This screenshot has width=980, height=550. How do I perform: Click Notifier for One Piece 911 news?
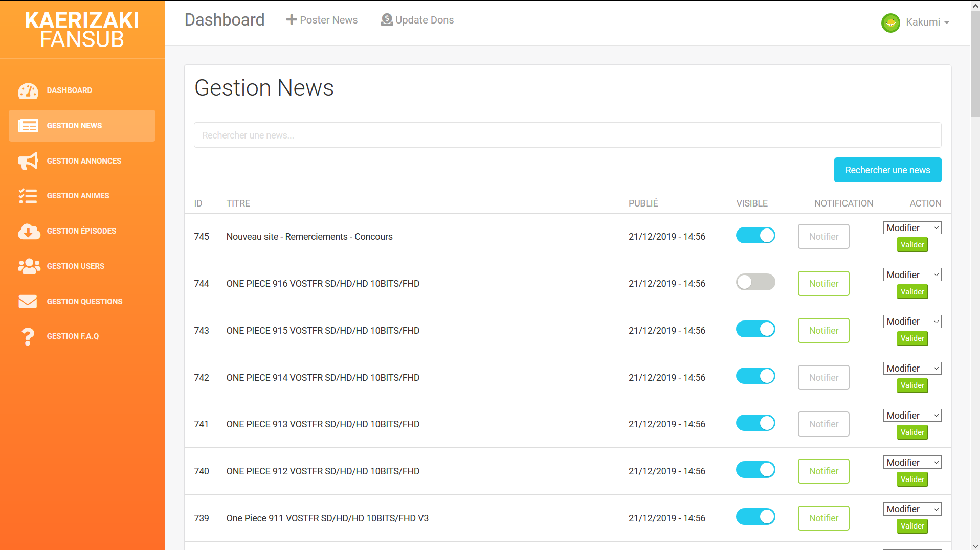coord(823,518)
